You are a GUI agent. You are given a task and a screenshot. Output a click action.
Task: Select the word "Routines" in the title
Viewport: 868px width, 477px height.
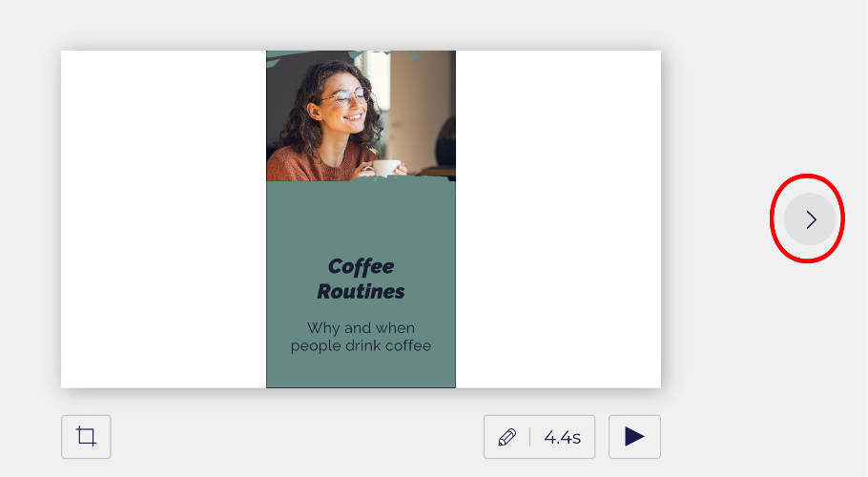coord(361,292)
